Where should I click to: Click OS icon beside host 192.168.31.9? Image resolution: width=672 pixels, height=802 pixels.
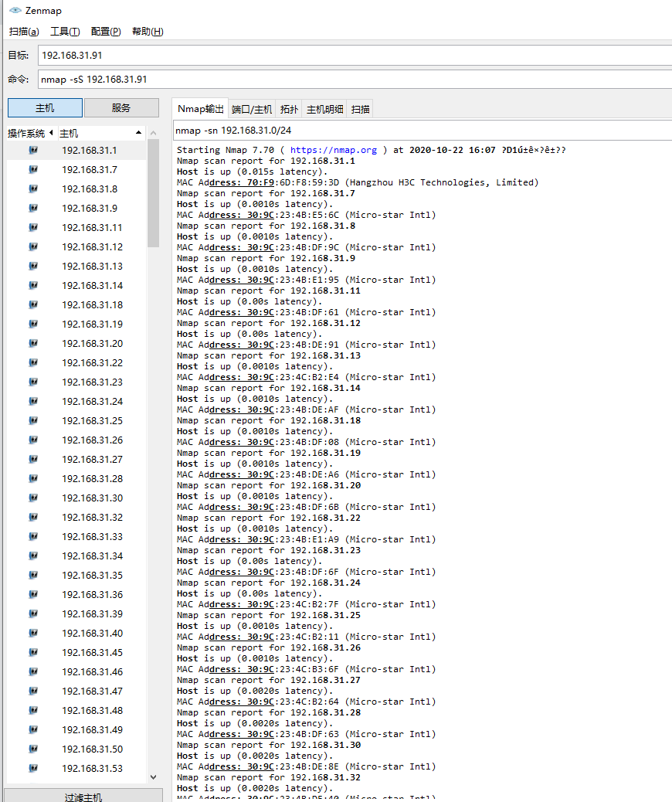pyautogui.click(x=33, y=208)
